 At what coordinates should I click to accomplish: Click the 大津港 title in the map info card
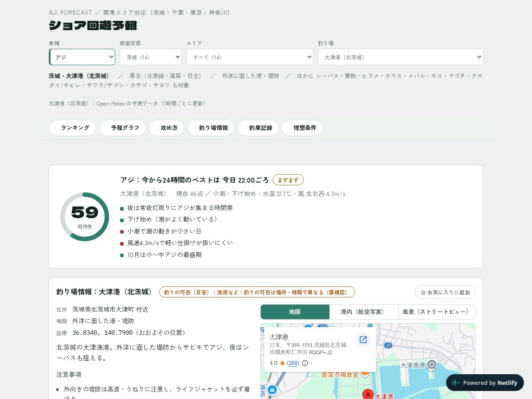pos(279,337)
